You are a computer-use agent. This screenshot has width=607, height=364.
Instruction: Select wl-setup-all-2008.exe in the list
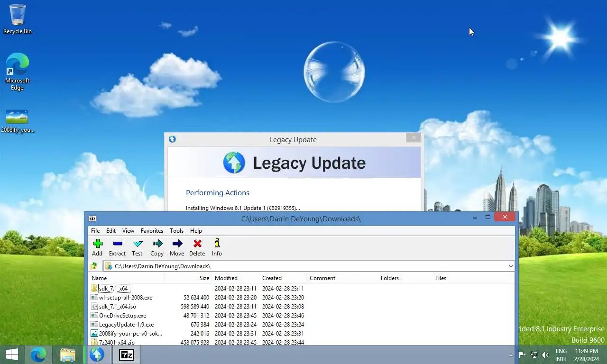(x=126, y=297)
